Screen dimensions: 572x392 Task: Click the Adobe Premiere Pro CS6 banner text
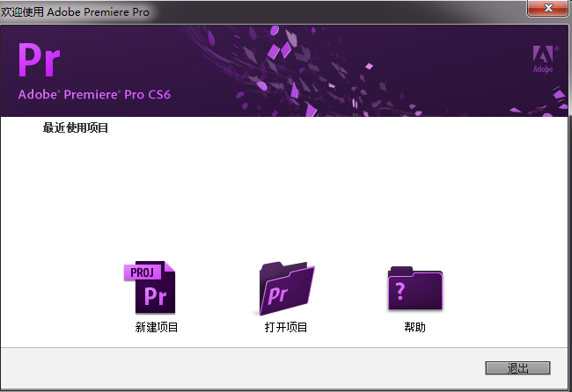(x=94, y=95)
